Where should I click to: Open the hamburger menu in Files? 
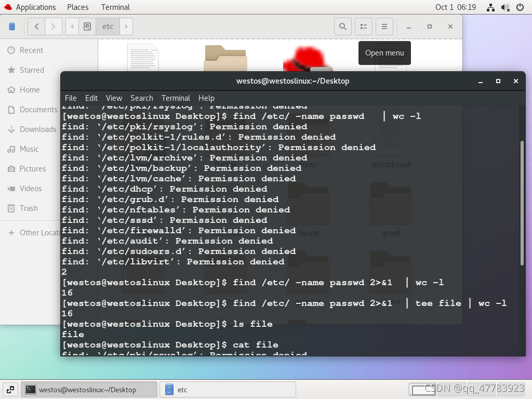click(x=384, y=26)
